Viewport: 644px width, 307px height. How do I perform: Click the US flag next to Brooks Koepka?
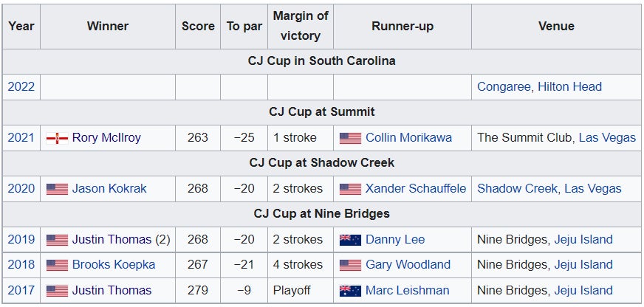(x=57, y=265)
